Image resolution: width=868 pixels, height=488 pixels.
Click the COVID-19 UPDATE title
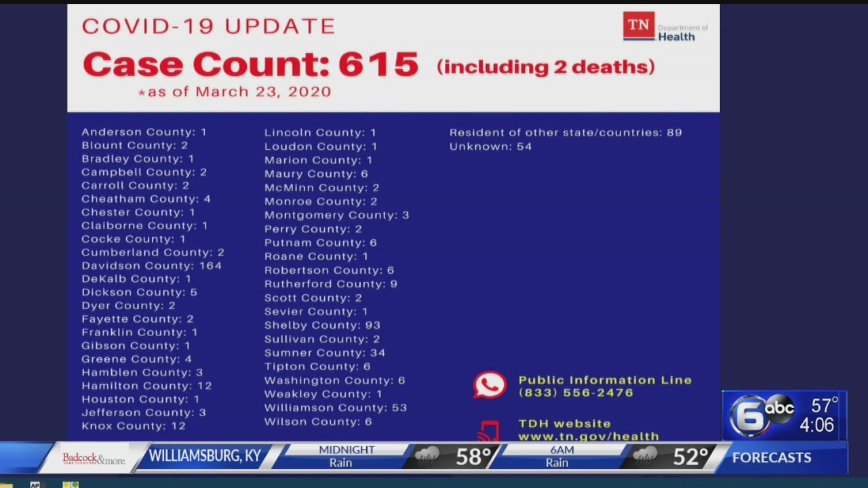(209, 26)
